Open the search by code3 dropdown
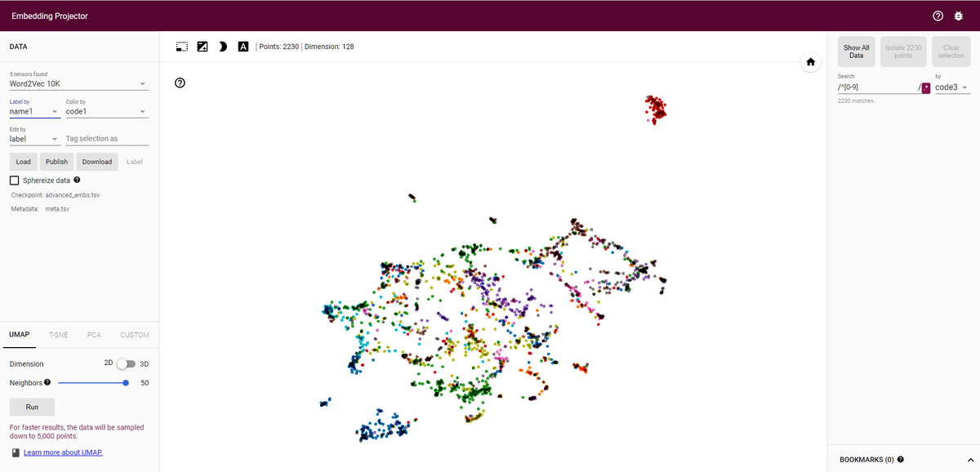Viewport: 980px width, 472px height. (952, 87)
